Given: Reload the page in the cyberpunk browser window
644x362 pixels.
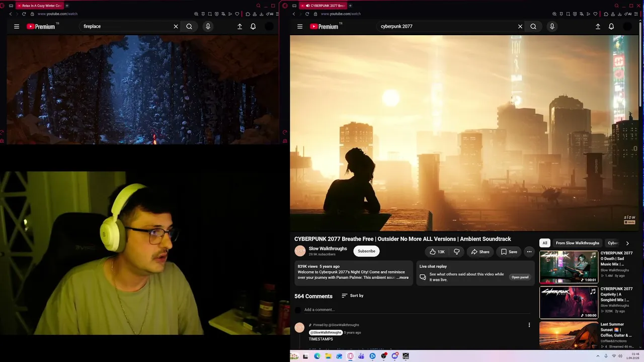Looking at the screenshot, I should (307, 14).
